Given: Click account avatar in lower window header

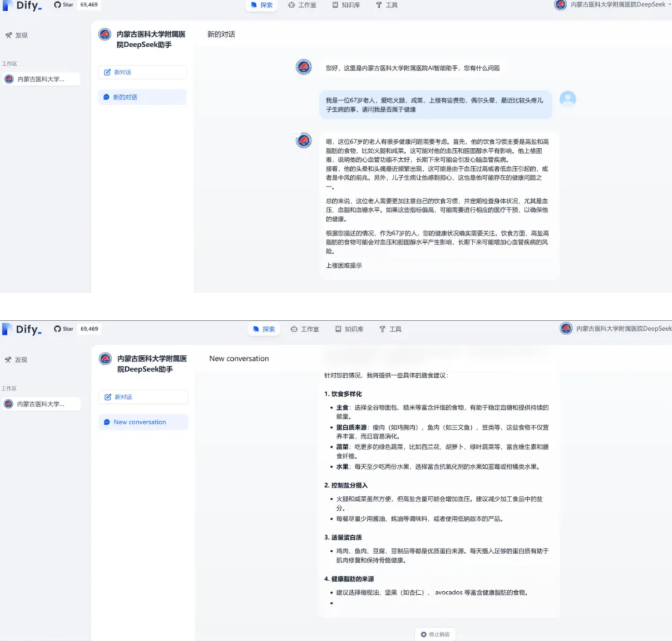Looking at the screenshot, I should click(x=566, y=329).
